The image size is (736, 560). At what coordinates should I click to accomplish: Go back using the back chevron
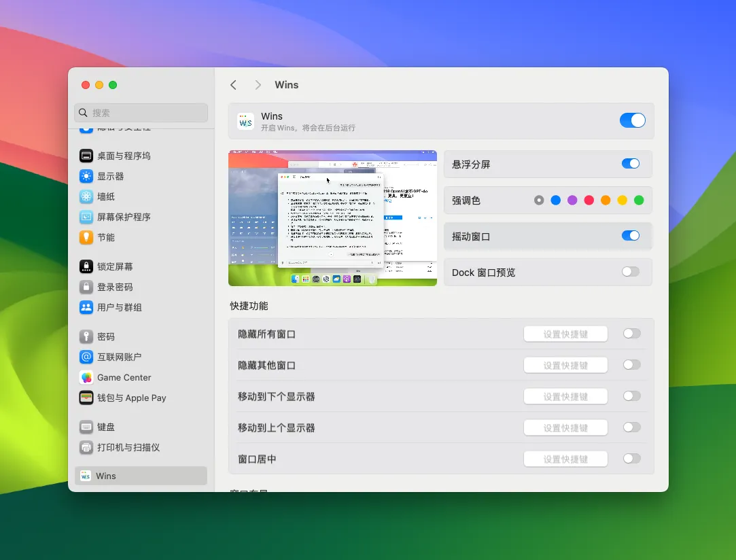click(x=233, y=84)
